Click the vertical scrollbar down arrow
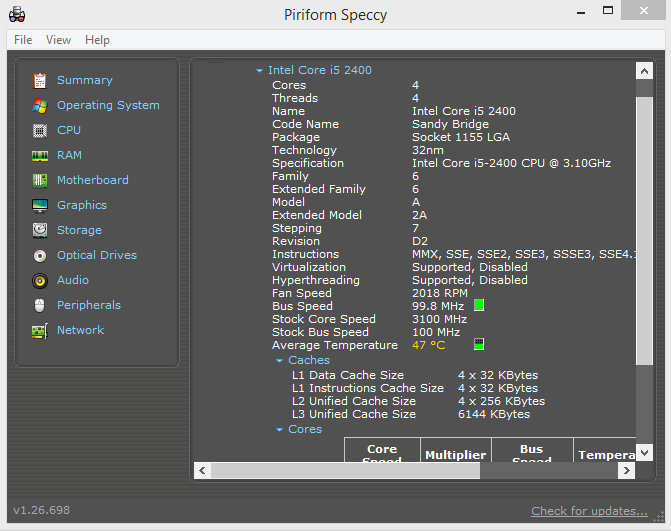 644,452
